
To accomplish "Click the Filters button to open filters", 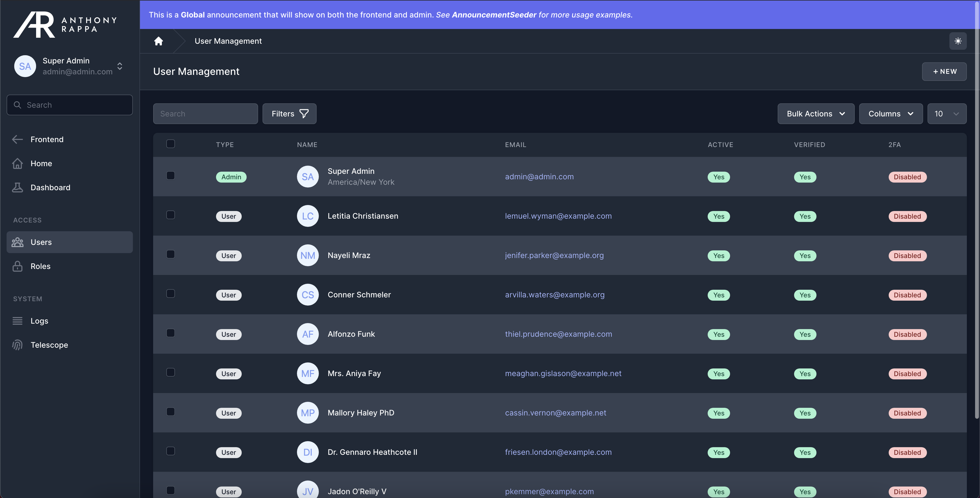I will (x=289, y=113).
